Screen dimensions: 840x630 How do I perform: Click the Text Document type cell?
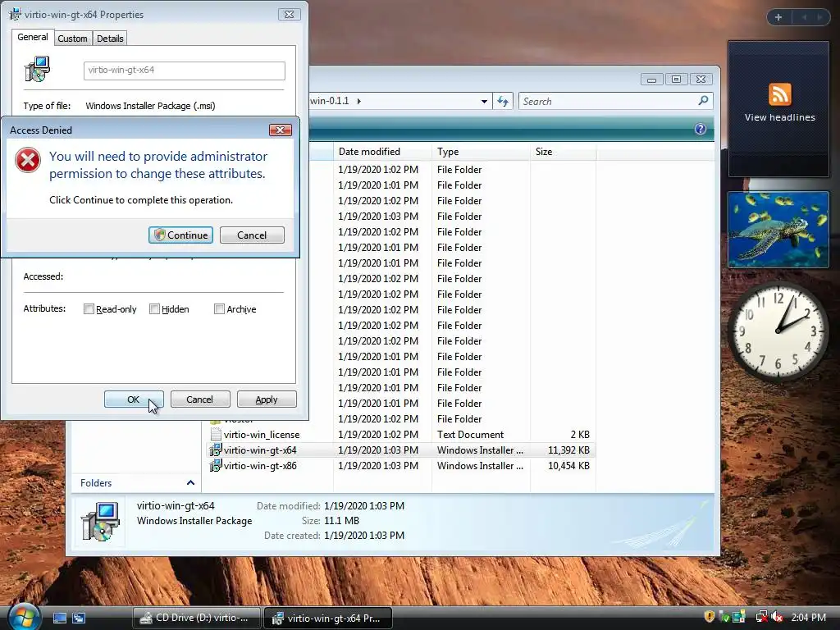point(470,435)
